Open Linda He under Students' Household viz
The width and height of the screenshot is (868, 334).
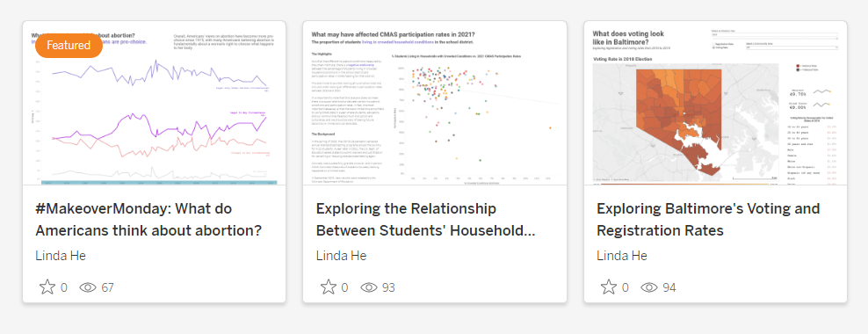pos(341,256)
